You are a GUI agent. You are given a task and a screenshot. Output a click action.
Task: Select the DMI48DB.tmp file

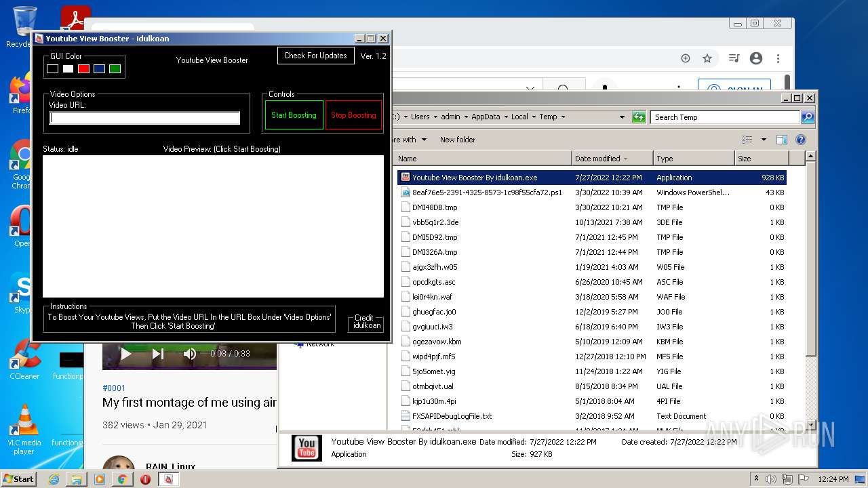pos(592,207)
